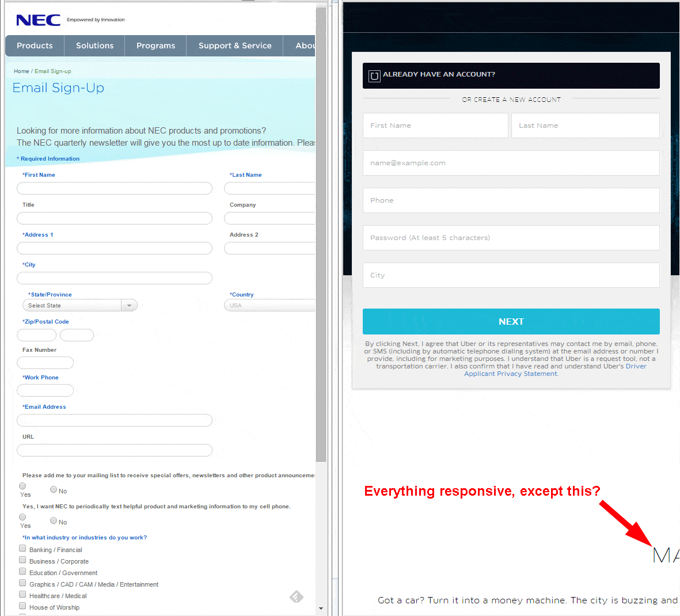Screen dimensions: 680x616
Task: Check Business / Corporate industry
Action: (22, 560)
